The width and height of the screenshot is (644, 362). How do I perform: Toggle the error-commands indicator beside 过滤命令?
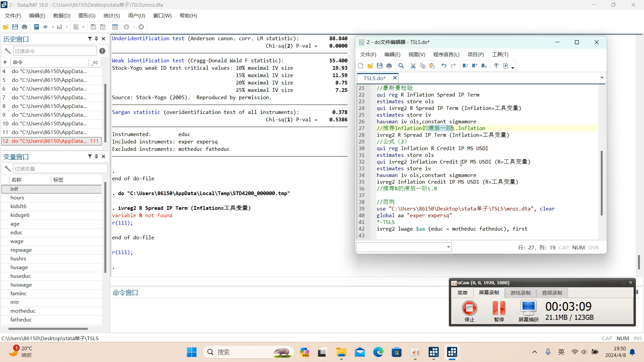102,51
